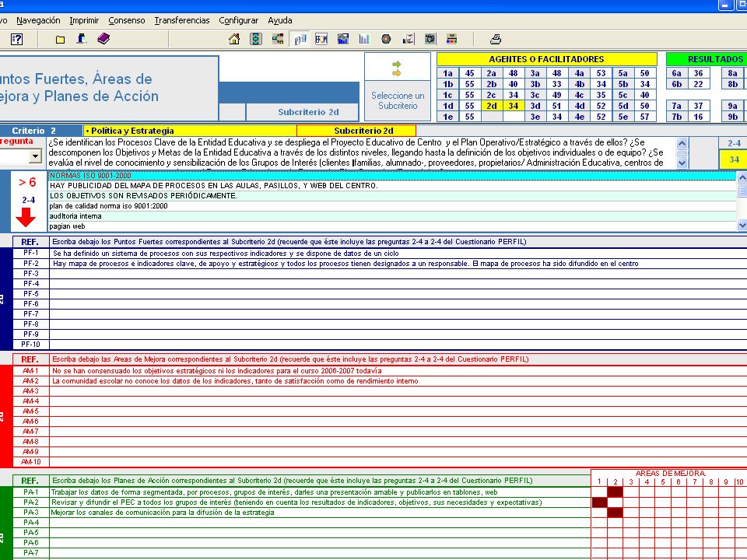Go to the Home house icon
The height and width of the screenshot is (560, 747).
[x=234, y=39]
